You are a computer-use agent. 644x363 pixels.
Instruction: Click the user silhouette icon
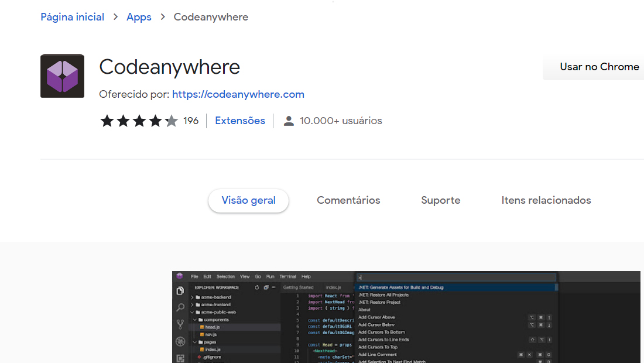[x=289, y=121]
